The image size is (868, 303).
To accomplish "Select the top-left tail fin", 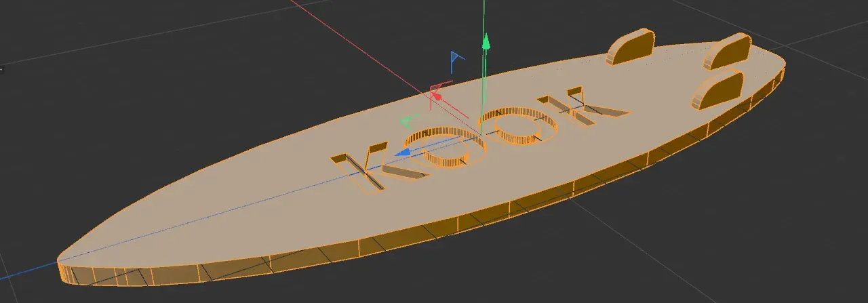I will point(631,47).
